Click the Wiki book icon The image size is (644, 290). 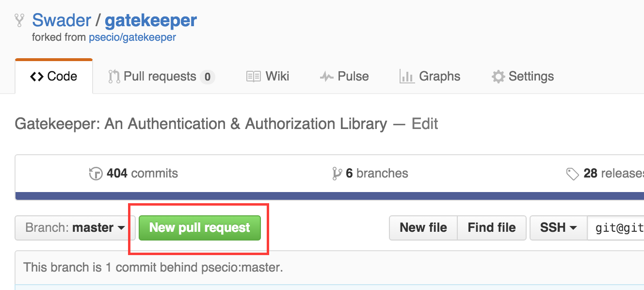[x=254, y=77]
